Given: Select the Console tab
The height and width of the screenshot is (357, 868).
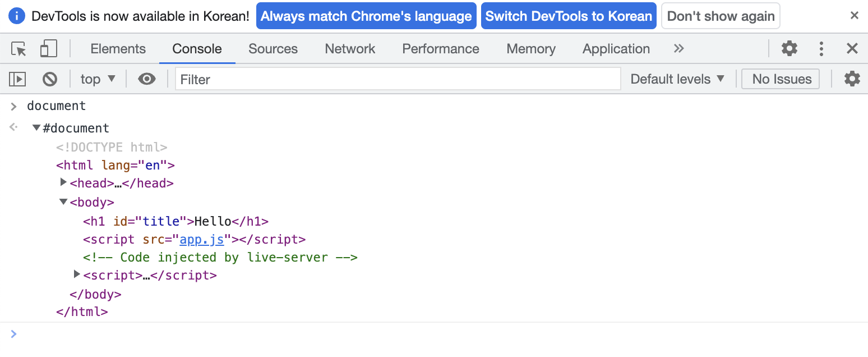Looking at the screenshot, I should pyautogui.click(x=197, y=49).
